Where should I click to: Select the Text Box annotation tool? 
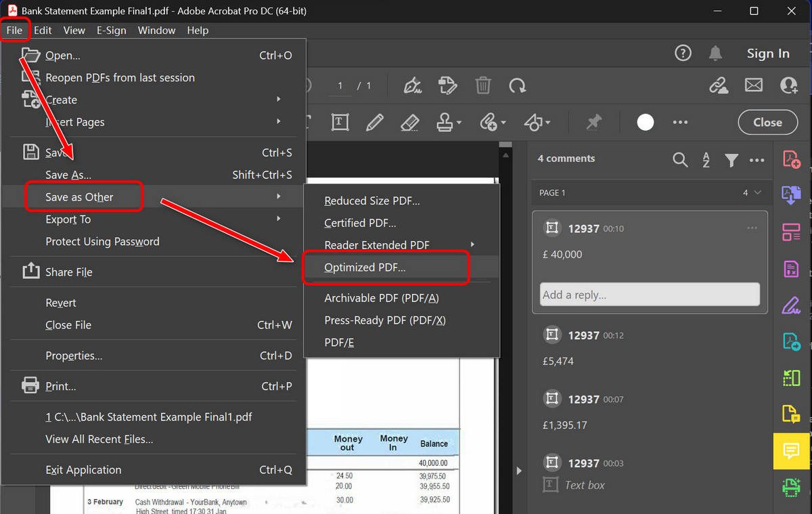point(340,122)
